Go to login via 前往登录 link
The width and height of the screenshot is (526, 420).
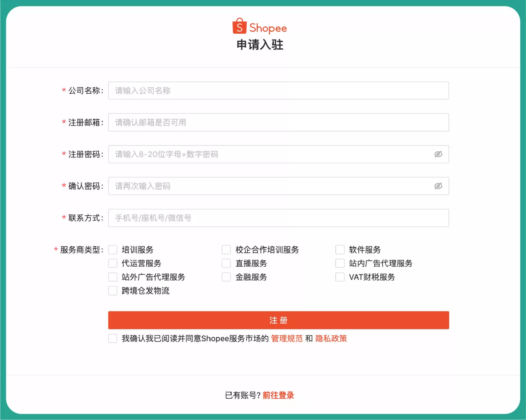point(278,395)
